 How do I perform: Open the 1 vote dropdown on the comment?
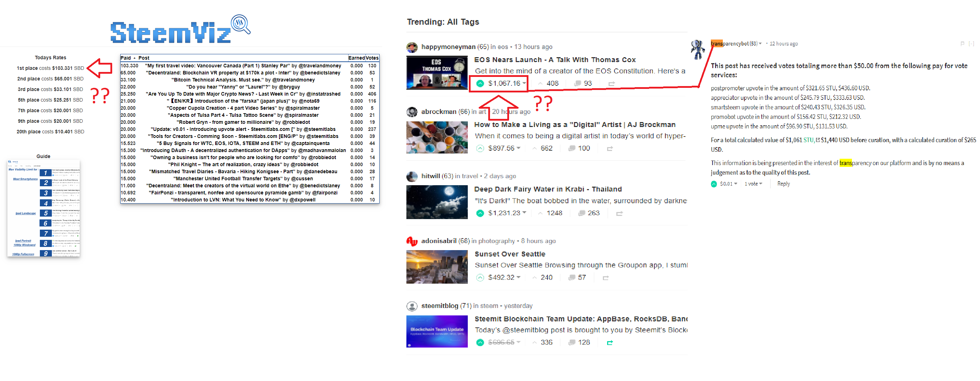tap(753, 183)
